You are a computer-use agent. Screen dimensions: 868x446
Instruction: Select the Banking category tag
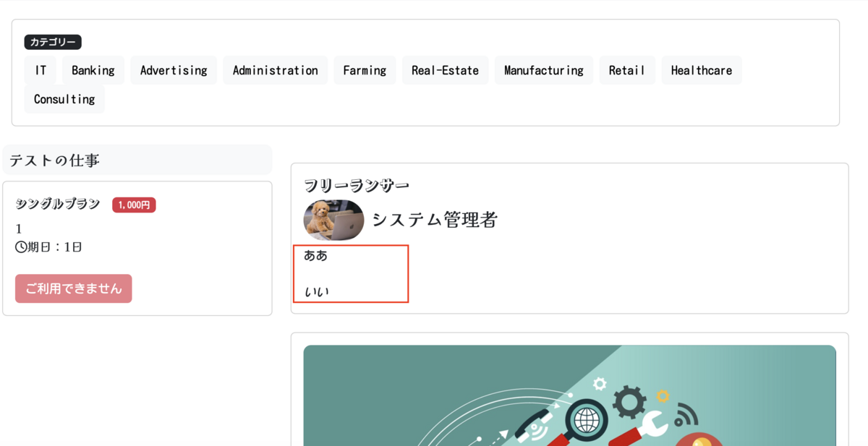(93, 70)
